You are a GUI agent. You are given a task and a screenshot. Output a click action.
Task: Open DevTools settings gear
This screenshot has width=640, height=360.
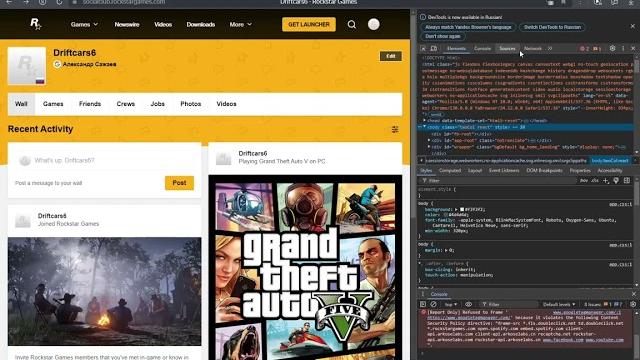coord(612,48)
